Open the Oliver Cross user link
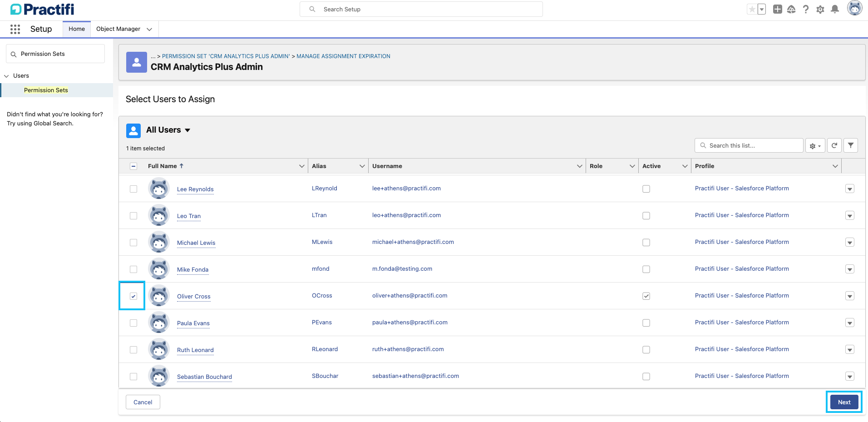 [194, 296]
